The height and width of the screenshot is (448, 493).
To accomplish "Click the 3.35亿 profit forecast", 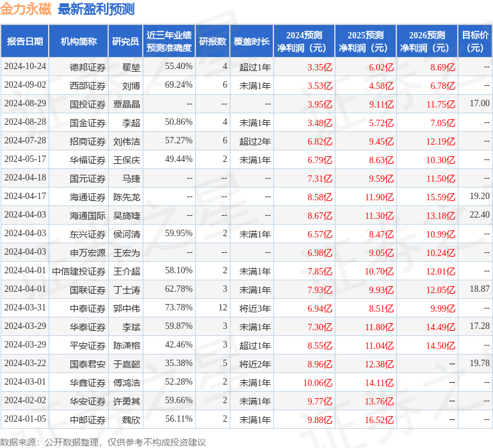I will (319, 67).
